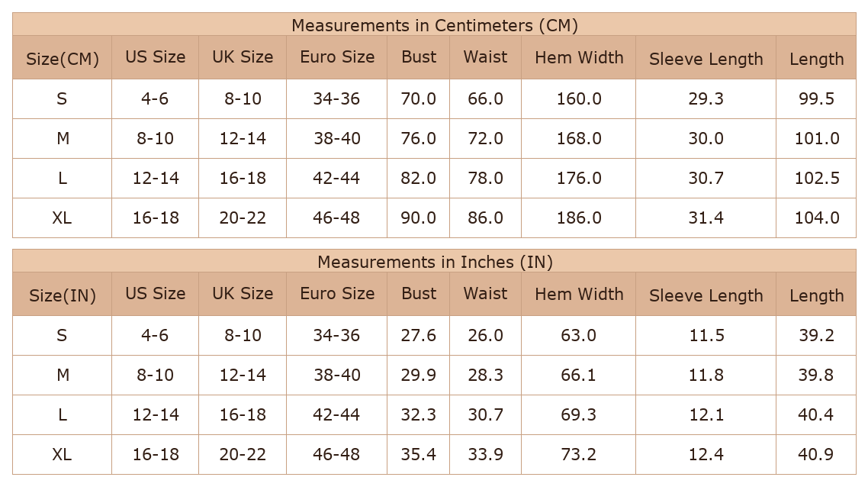Click the Sleeve Length header in inches table
Screen dimensions: 868x490
coord(706,295)
